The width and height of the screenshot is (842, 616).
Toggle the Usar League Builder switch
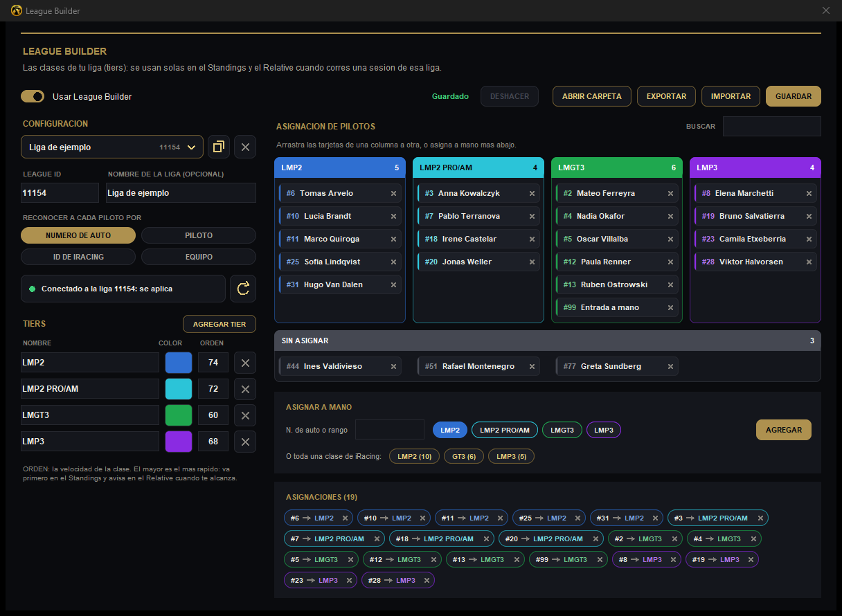(33, 96)
